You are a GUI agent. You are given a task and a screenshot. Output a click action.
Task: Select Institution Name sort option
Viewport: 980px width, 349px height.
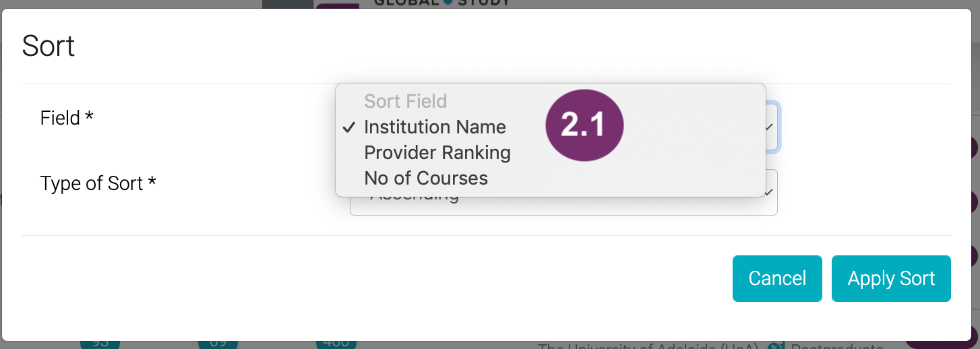coord(434,127)
